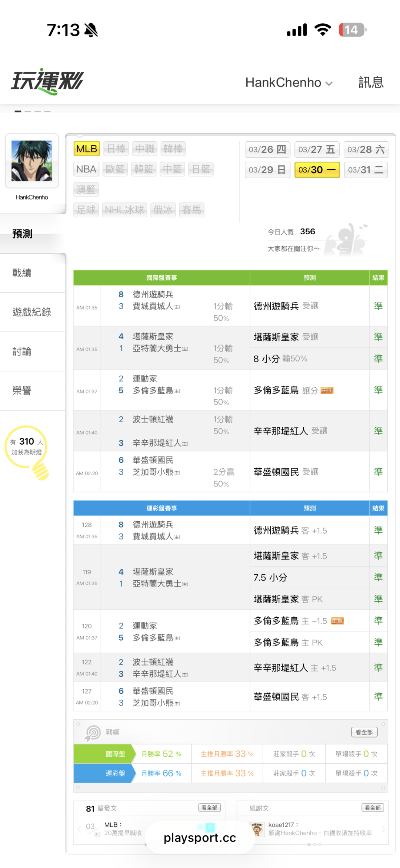Tap the 戰績 target icon
The height and width of the screenshot is (868, 400).
93,733
